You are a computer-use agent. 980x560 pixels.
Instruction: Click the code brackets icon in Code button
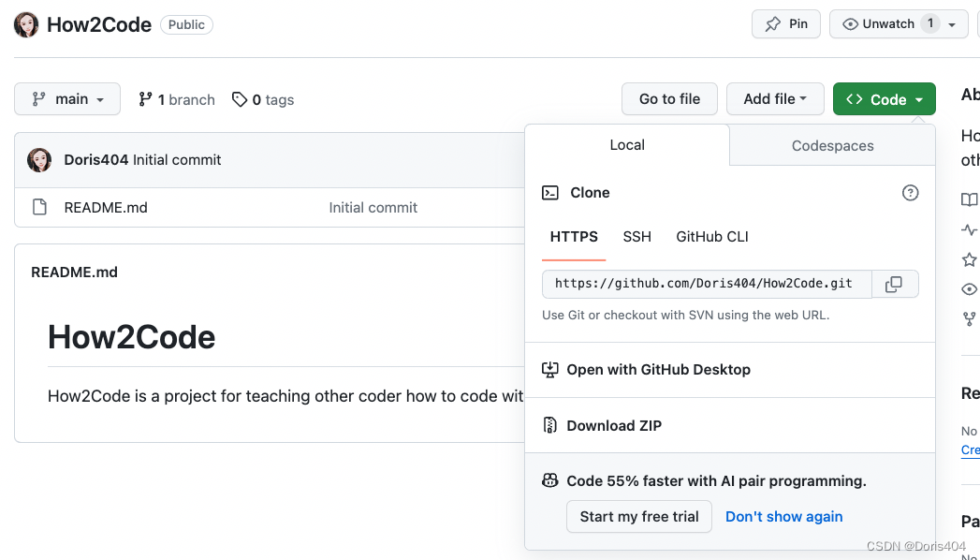855,98
